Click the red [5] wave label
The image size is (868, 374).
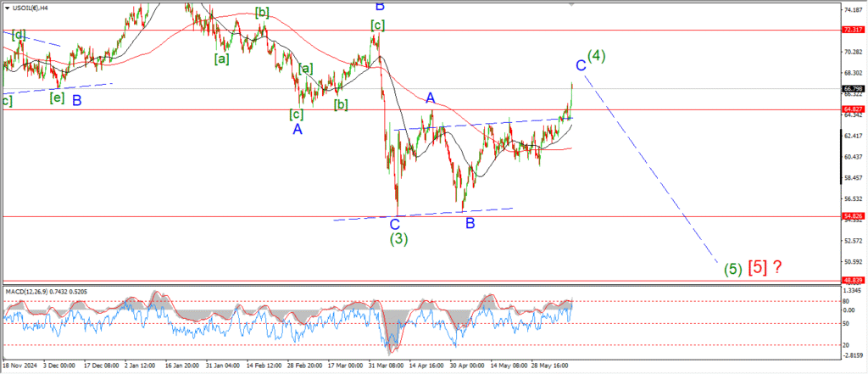pos(757,268)
